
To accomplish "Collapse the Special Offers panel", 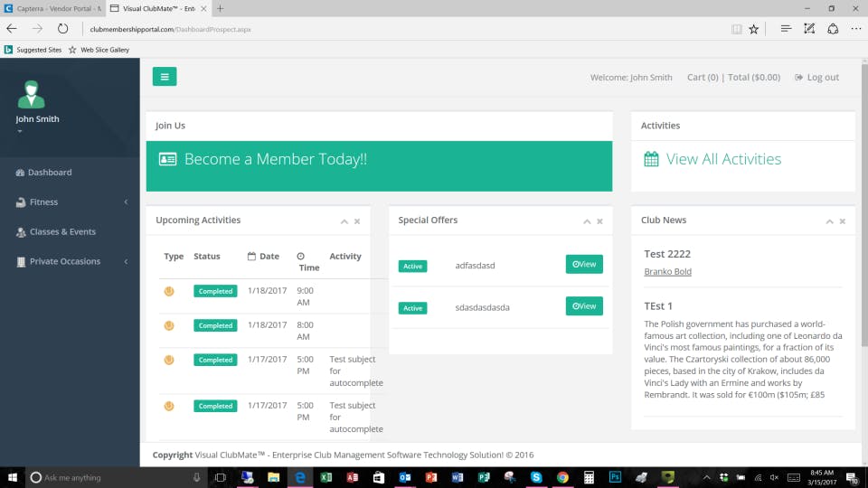I will [x=587, y=221].
